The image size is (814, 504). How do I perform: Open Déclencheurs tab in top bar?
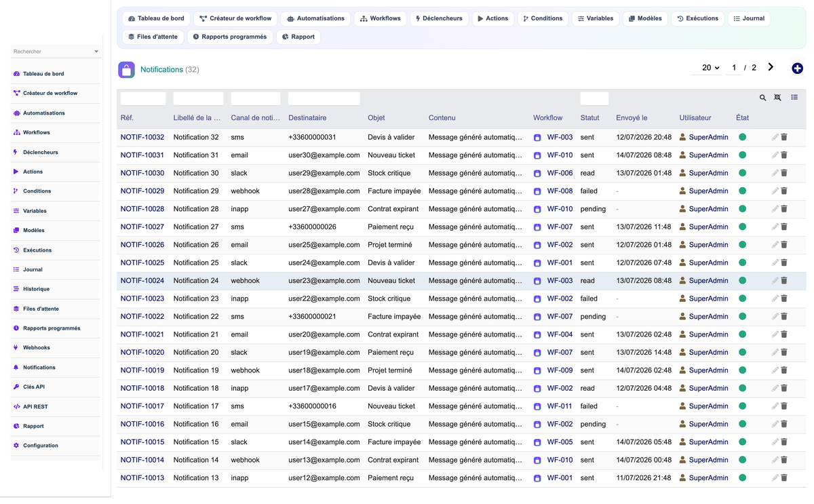click(439, 18)
